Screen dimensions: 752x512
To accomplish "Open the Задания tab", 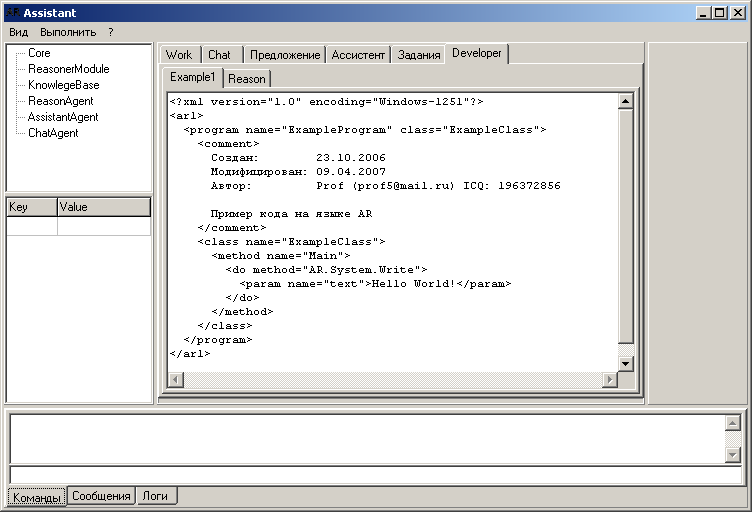I will click(419, 55).
